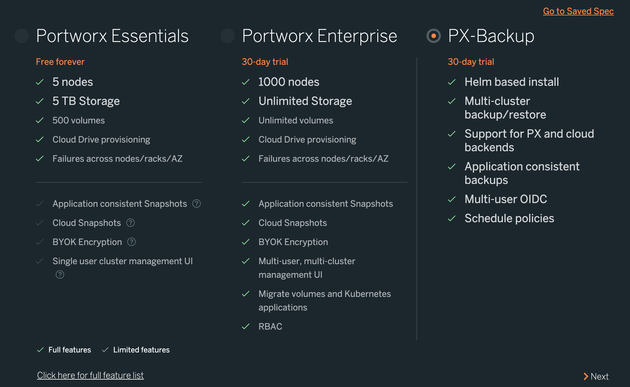Viewport: 630px width, 387px height.
Task: Click Enterprise 'Application consistent Snapshots' text
Action: [x=326, y=204]
